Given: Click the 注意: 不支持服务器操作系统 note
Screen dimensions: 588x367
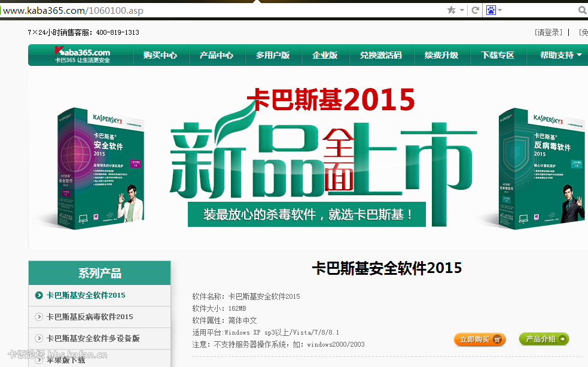Looking at the screenshot, I should [x=278, y=344].
